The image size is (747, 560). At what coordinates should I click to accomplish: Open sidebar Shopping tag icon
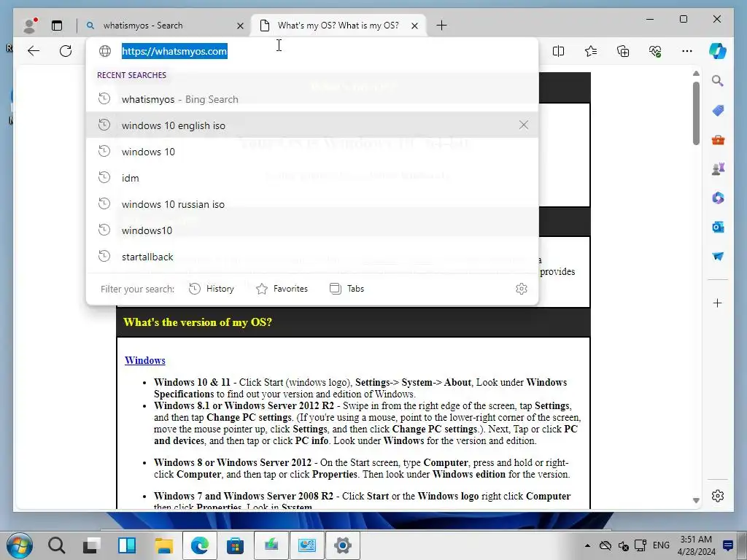click(718, 111)
